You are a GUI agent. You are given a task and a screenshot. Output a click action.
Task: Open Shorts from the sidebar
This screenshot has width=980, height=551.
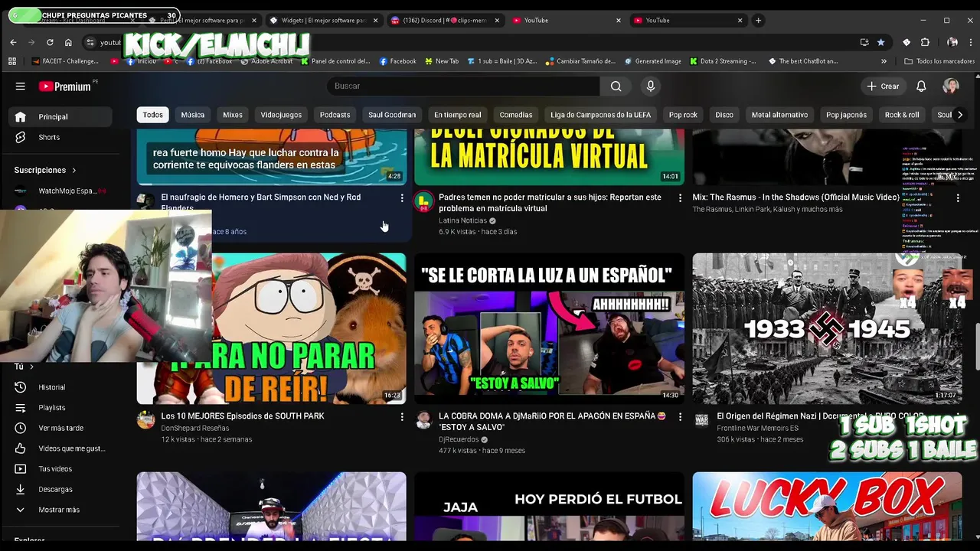tap(60, 137)
